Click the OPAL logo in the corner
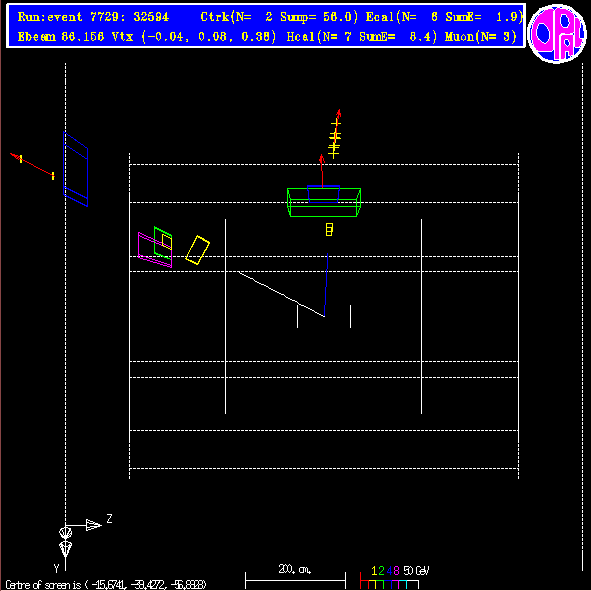The height and width of the screenshot is (591, 592). (557, 34)
